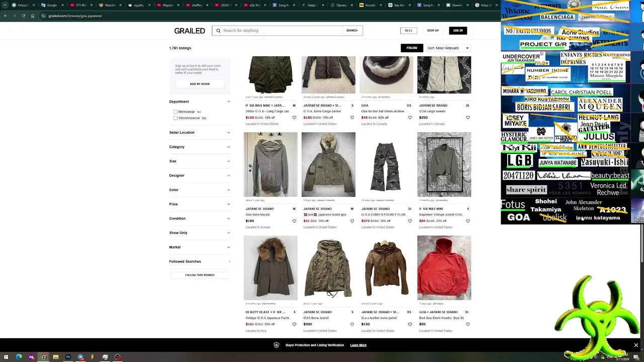Click SIGN UP in the header
The width and height of the screenshot is (644, 362).
(x=433, y=31)
